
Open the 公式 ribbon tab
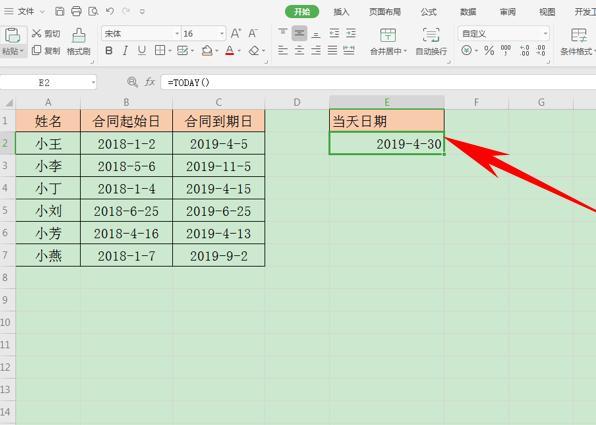pos(428,12)
